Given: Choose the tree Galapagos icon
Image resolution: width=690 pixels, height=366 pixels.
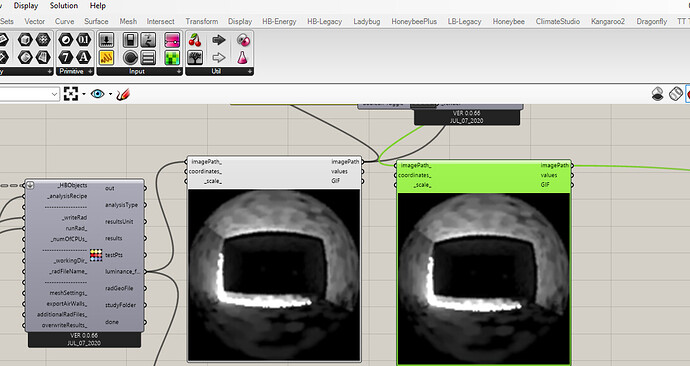Looking at the screenshot, I should (x=195, y=57).
